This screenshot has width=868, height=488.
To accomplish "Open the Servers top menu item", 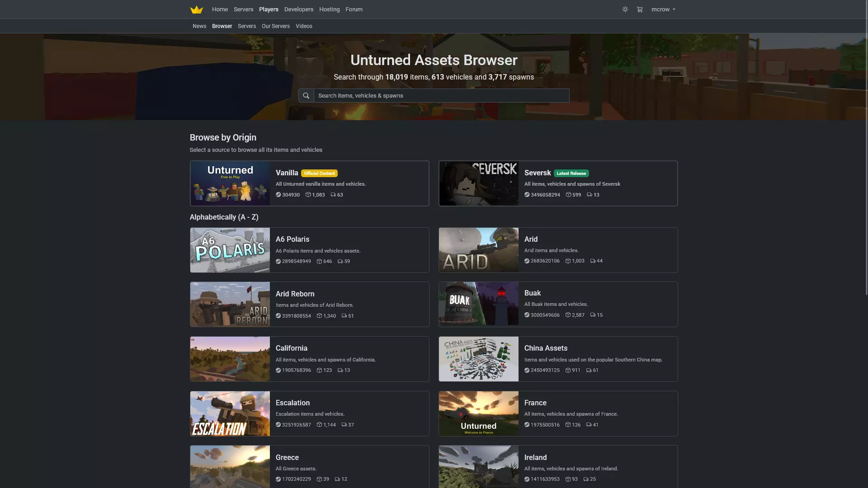I will coord(243,9).
